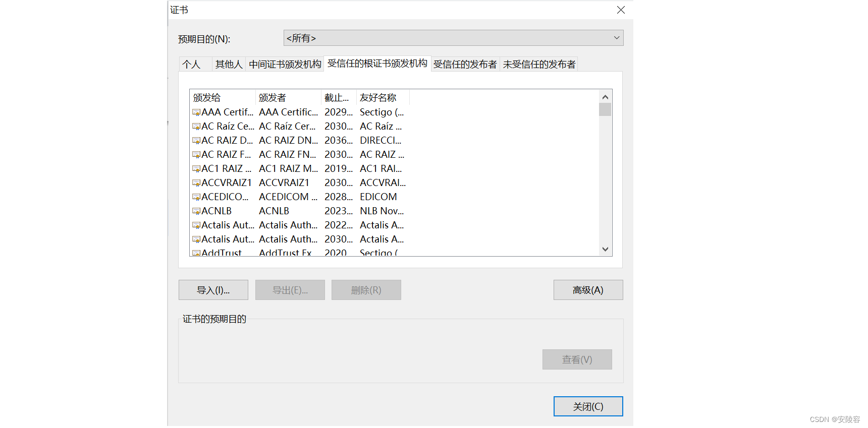Click the 导出(E)... button
This screenshot has height=428, width=868.
(x=290, y=290)
